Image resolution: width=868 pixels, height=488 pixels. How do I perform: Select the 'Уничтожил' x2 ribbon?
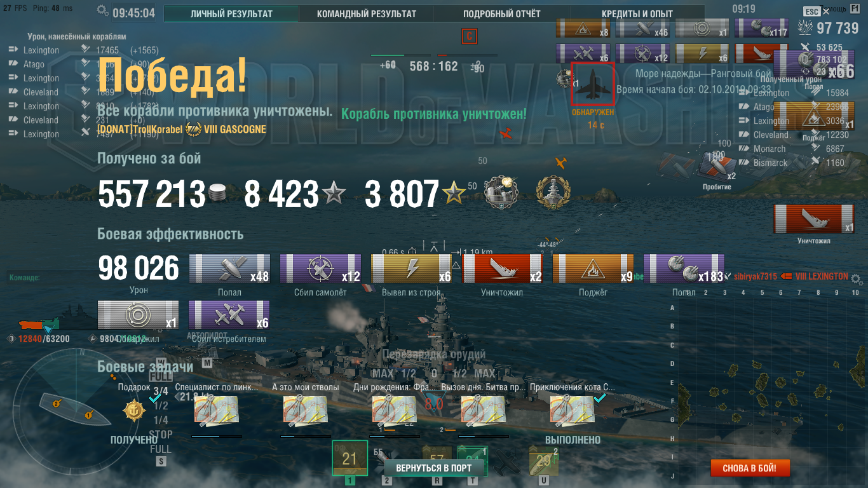pyautogui.click(x=502, y=268)
